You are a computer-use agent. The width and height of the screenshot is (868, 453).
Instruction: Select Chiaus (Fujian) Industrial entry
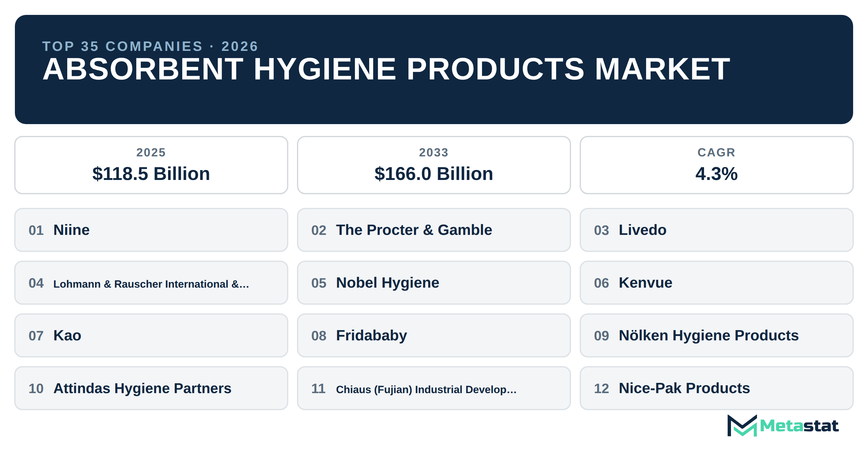coord(434,388)
